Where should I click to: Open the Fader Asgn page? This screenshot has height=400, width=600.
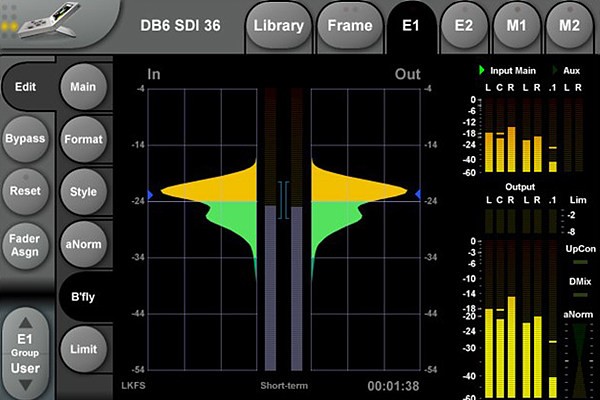pyautogui.click(x=25, y=245)
